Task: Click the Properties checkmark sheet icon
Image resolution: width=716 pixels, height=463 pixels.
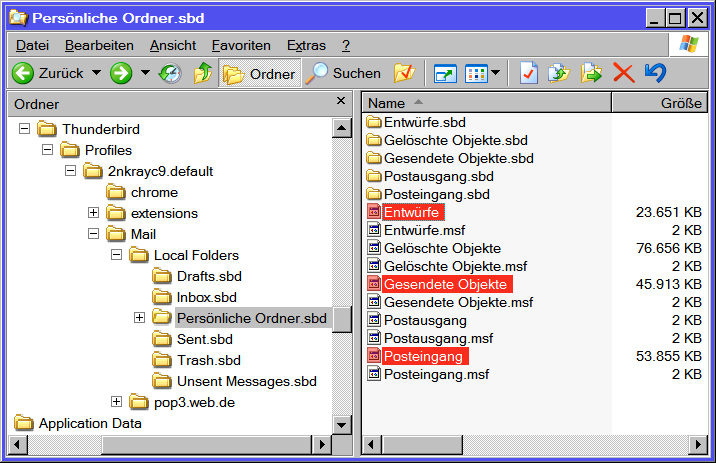Action: pos(529,73)
